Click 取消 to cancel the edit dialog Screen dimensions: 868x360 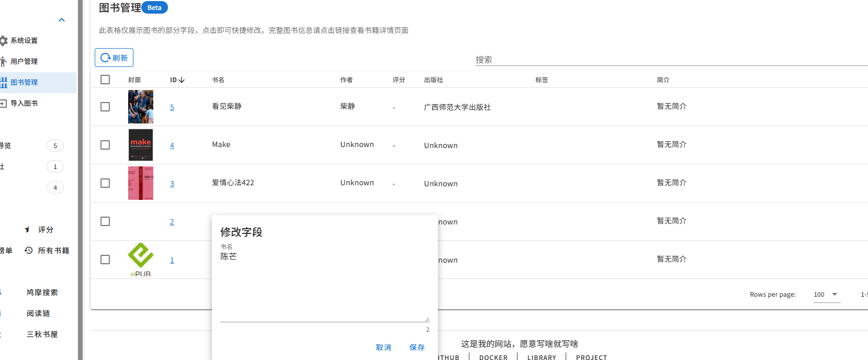[x=384, y=347]
